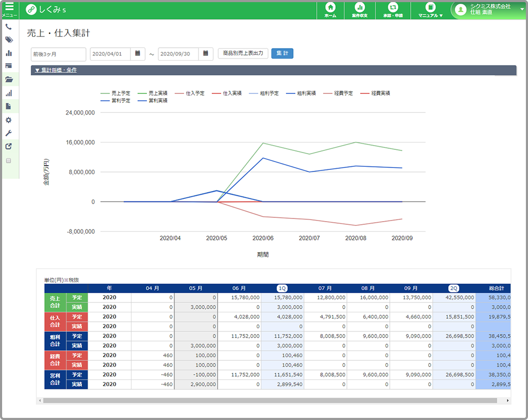
Task: Open the start date calendar icon
Action: [x=137, y=53]
